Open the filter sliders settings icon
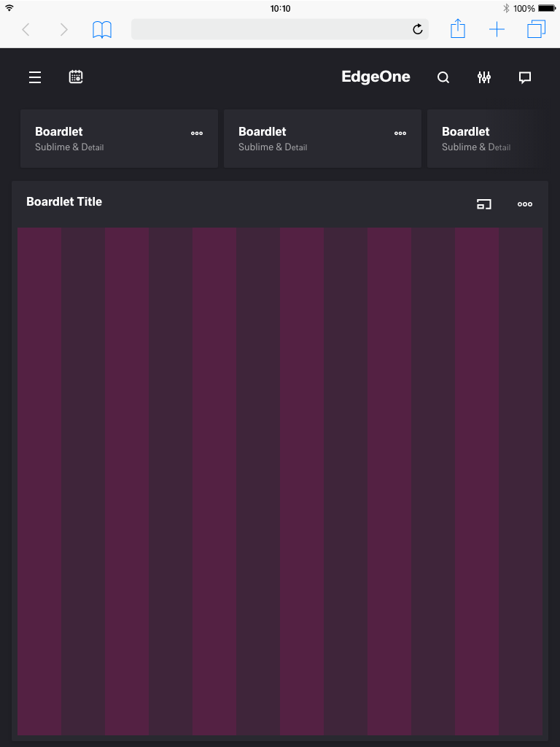Image resolution: width=560 pixels, height=747 pixels. 484,77
